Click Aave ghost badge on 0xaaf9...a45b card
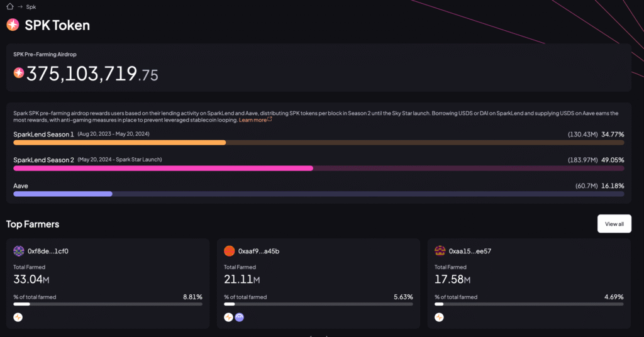Screen dimensions: 644x337 [x=240, y=318]
